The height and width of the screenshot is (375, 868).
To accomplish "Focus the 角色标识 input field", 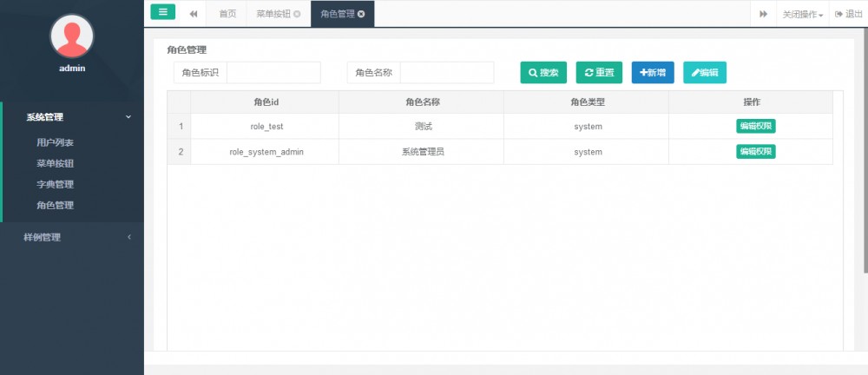I will 273,73.
